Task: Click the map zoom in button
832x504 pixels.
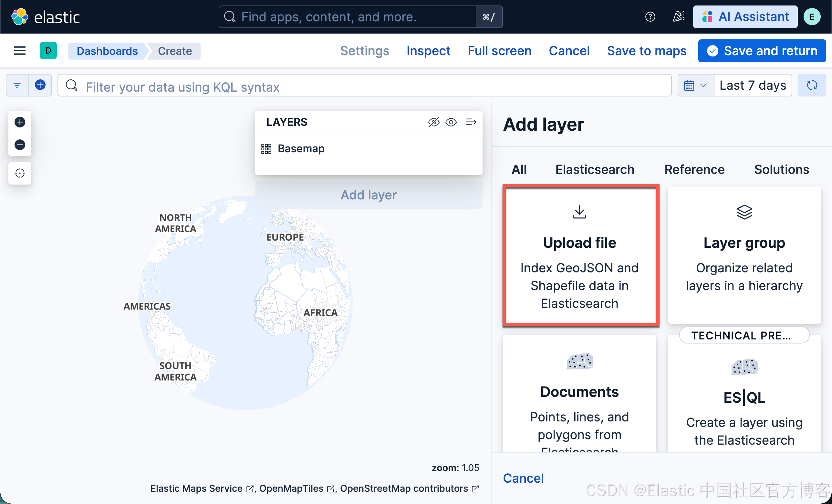Action: click(x=20, y=122)
